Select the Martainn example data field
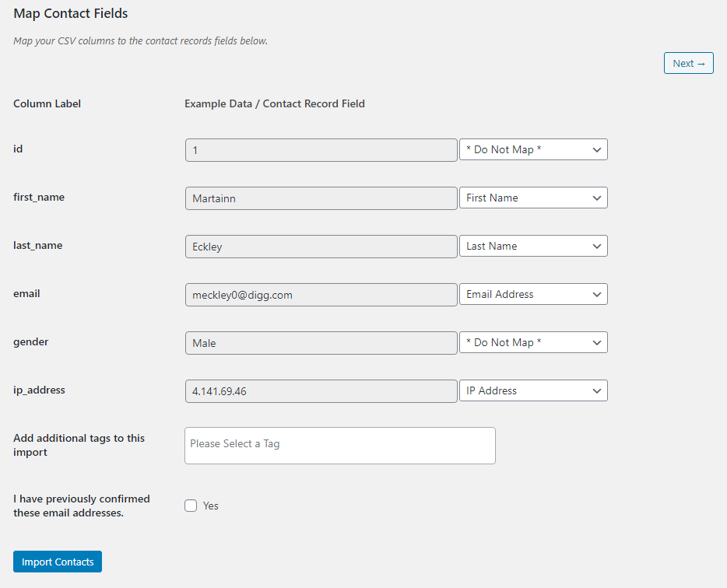The image size is (727, 588). pos(321,198)
